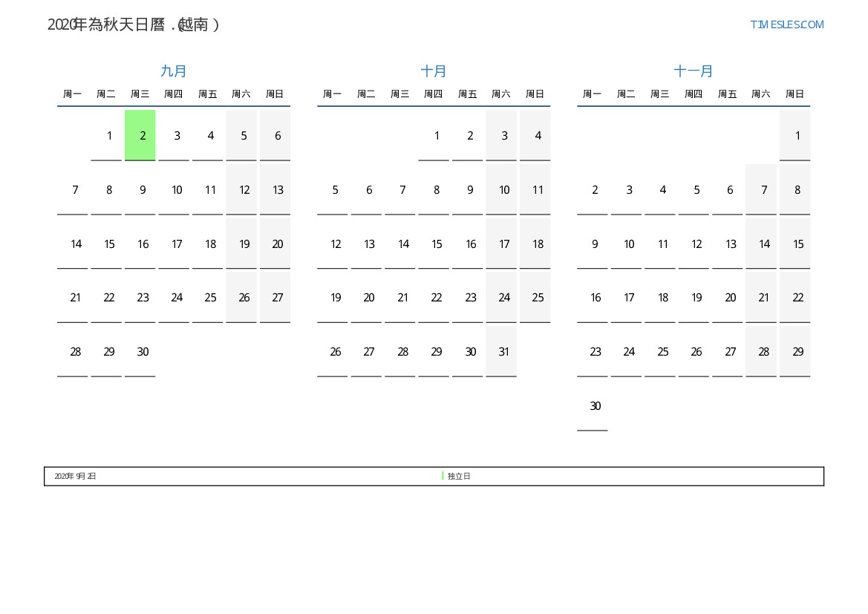
Task: Select November 29
Action: [x=795, y=352]
